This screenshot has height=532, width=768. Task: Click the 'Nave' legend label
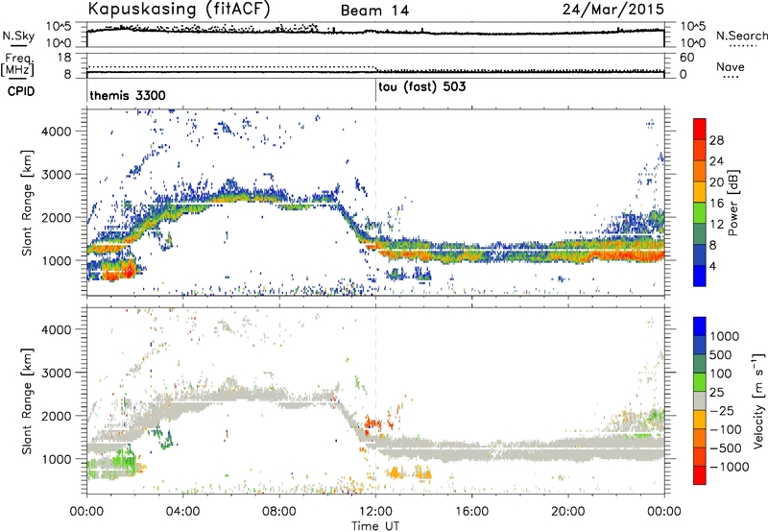pos(731,66)
